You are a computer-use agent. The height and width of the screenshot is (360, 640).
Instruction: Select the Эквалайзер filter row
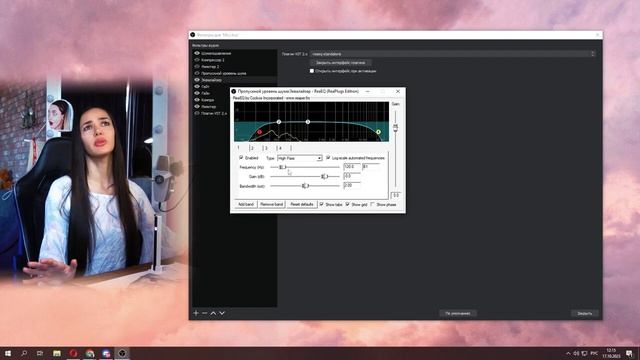point(235,80)
